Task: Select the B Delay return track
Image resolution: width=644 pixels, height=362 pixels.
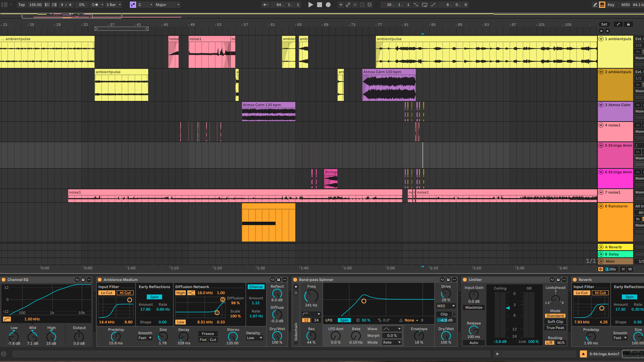Action: tap(615, 254)
